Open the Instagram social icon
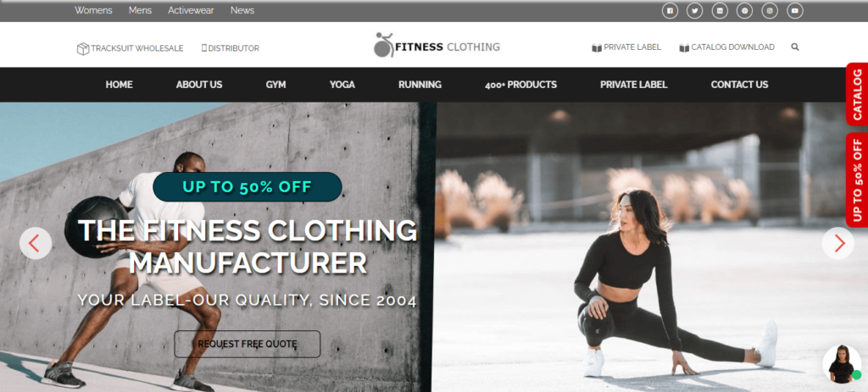The width and height of the screenshot is (868, 392). [770, 10]
